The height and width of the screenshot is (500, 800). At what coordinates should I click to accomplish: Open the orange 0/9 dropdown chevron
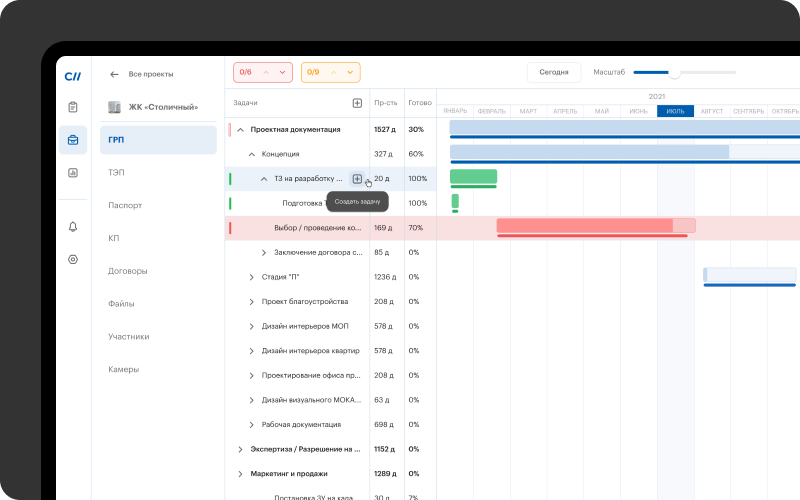pyautogui.click(x=350, y=72)
